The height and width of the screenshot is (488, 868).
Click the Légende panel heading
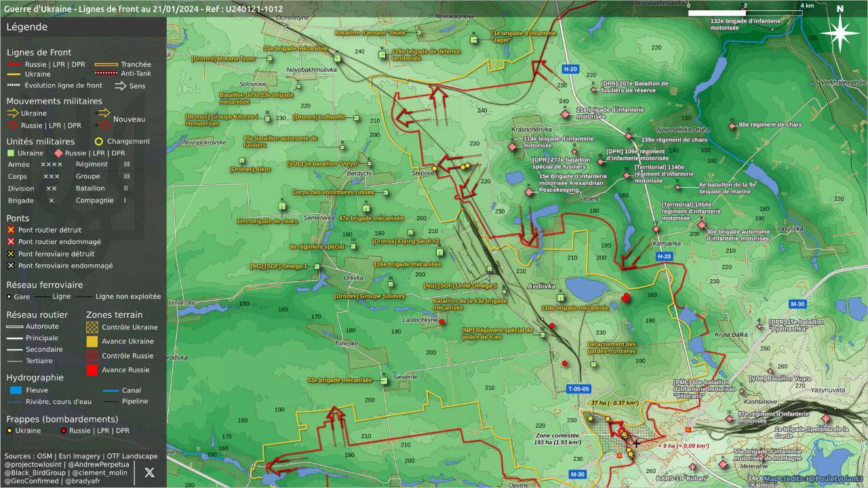[x=27, y=27]
